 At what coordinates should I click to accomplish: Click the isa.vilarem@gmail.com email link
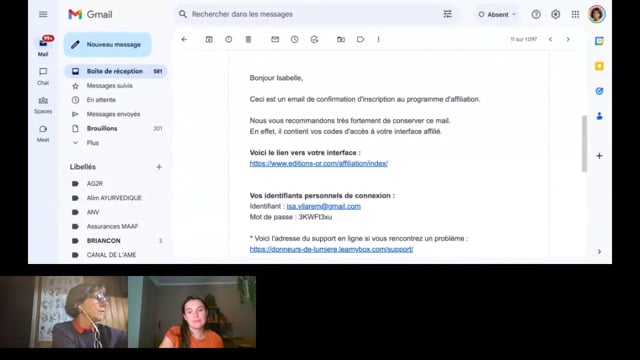(x=324, y=206)
